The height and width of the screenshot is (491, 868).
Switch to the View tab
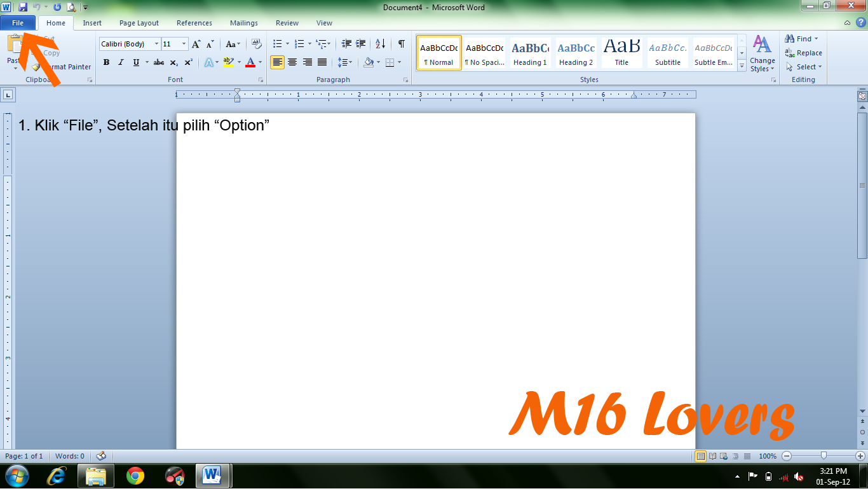point(324,23)
